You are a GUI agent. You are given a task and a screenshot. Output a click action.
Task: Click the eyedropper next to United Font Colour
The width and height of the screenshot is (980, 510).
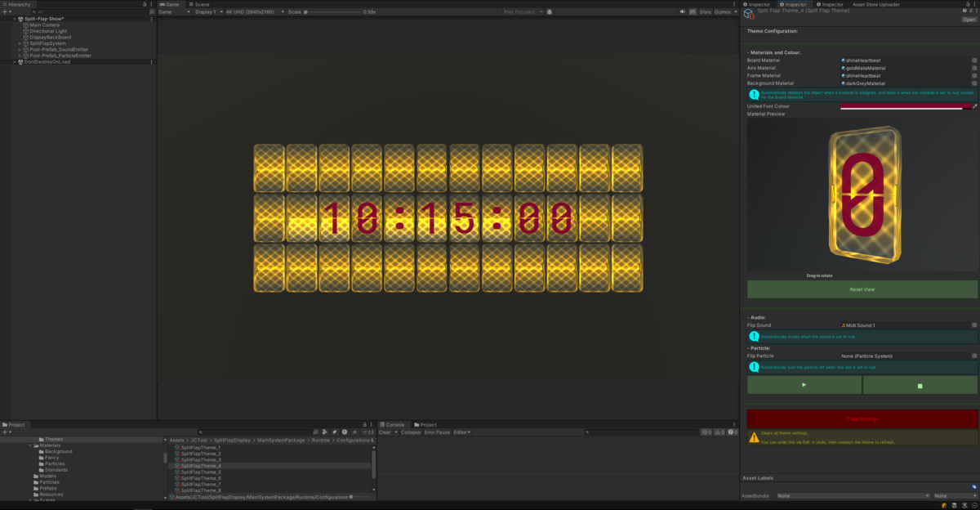pos(974,106)
